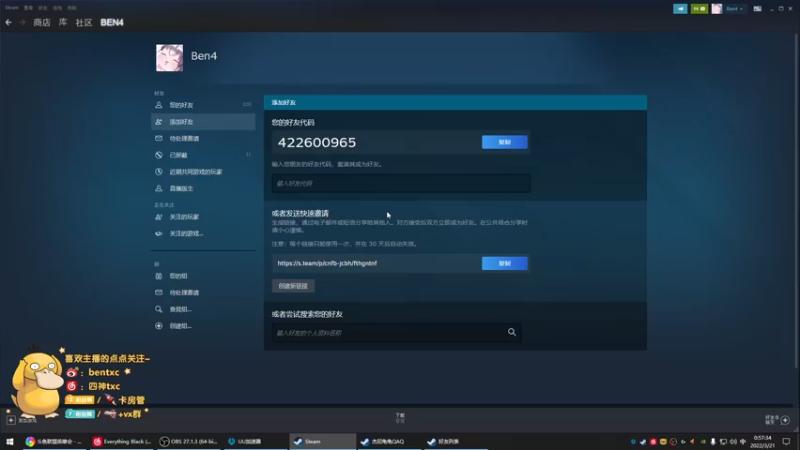This screenshot has height=450, width=800.
Task: Switch to Everything Black taskbar item
Action: [121, 441]
